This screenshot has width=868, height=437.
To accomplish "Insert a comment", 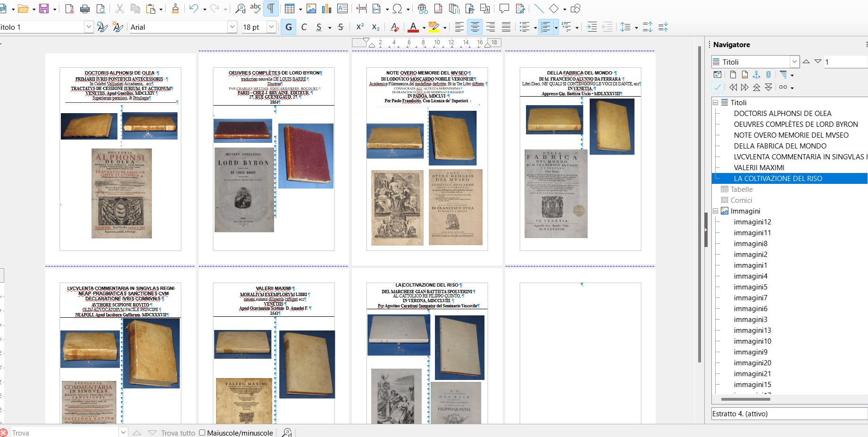I will click(x=504, y=8).
